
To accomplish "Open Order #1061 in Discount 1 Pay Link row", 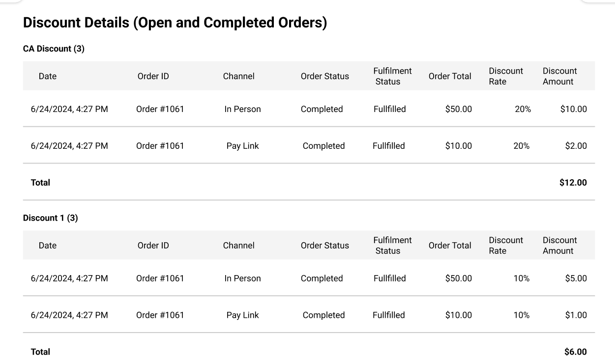I will coord(160,315).
